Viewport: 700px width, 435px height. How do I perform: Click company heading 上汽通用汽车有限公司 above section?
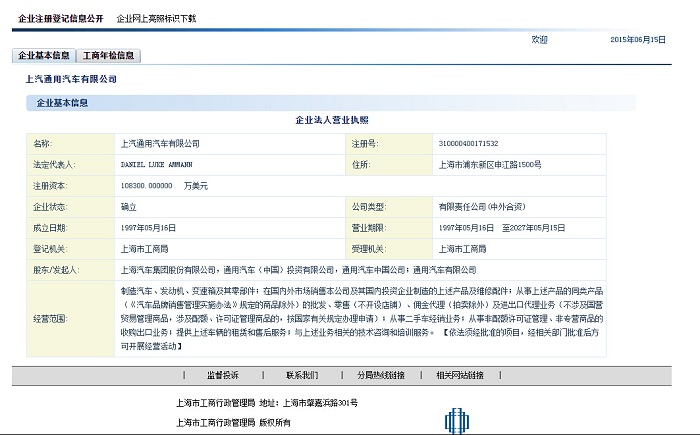tap(71, 79)
